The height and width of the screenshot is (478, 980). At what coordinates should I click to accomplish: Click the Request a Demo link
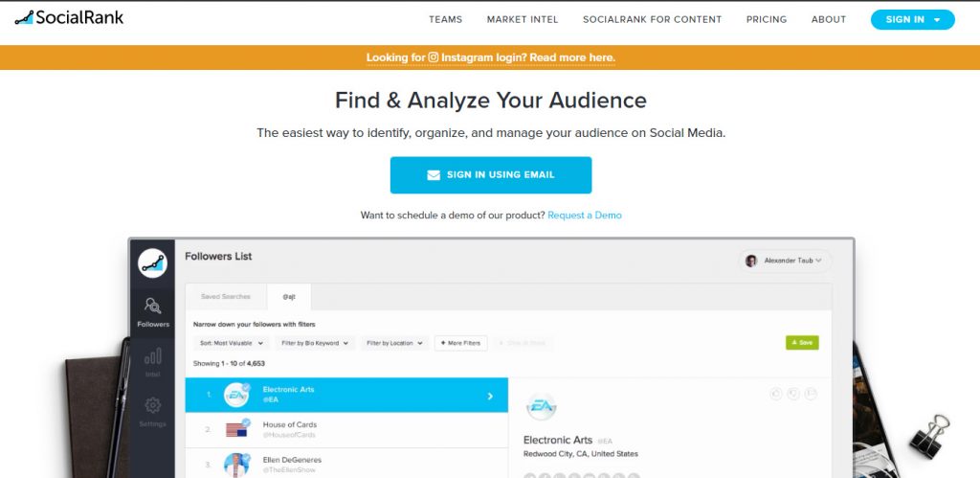click(x=585, y=216)
